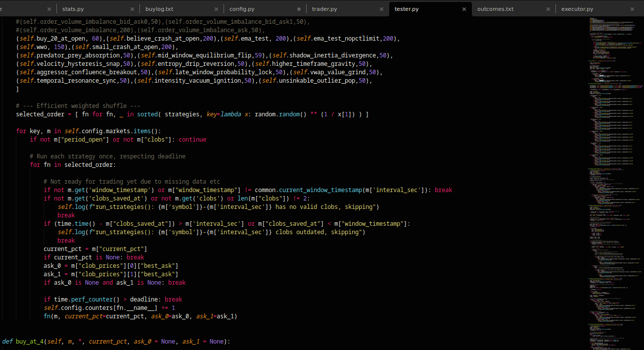Click the closing bracket of strategies list

[17, 89]
